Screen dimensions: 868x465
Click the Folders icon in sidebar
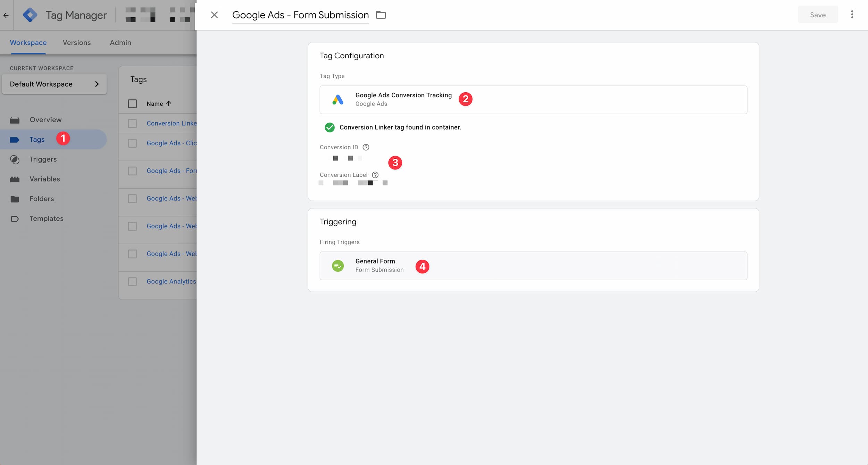click(15, 199)
